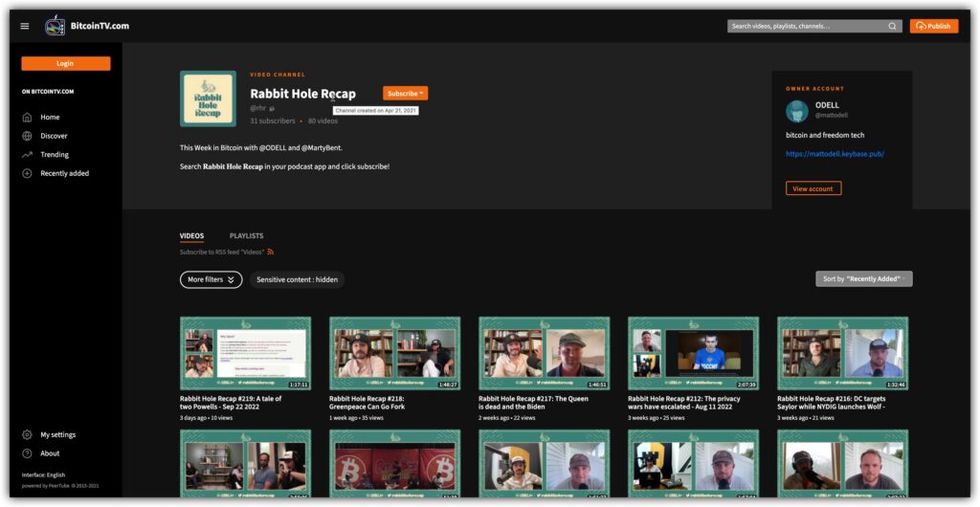980x507 pixels.
Task: Click the Publish upload button
Action: click(934, 26)
